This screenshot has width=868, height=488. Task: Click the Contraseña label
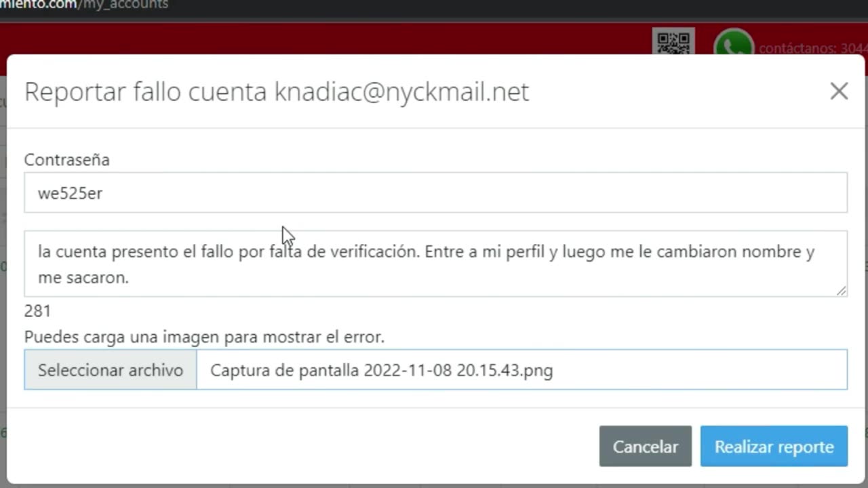click(x=66, y=160)
